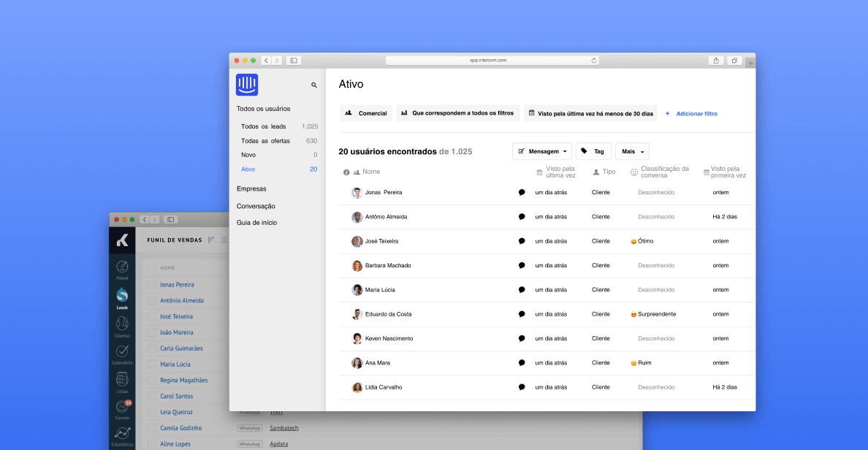Open Calendário icon in dark sidebar
This screenshot has width=868, height=450.
coord(122,352)
